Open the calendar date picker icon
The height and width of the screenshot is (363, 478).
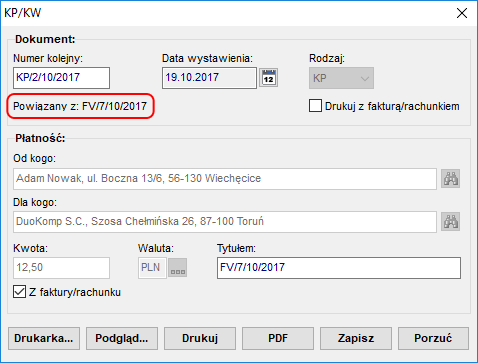tap(269, 78)
